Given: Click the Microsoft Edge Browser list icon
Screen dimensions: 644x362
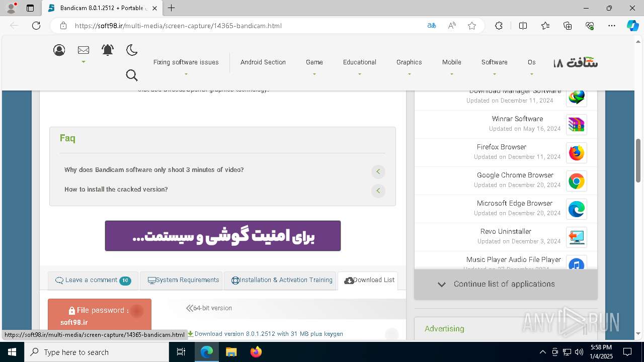Looking at the screenshot, I should 577,209.
